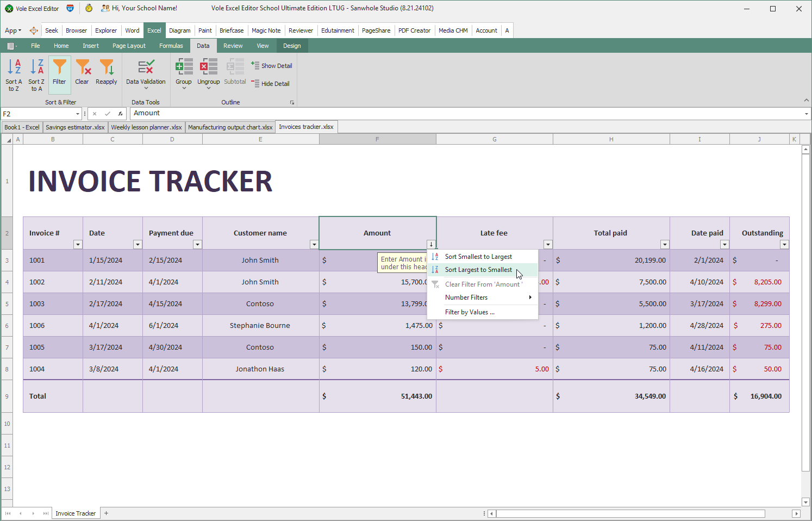Open the Amount filter dropdown arrow

431,245
